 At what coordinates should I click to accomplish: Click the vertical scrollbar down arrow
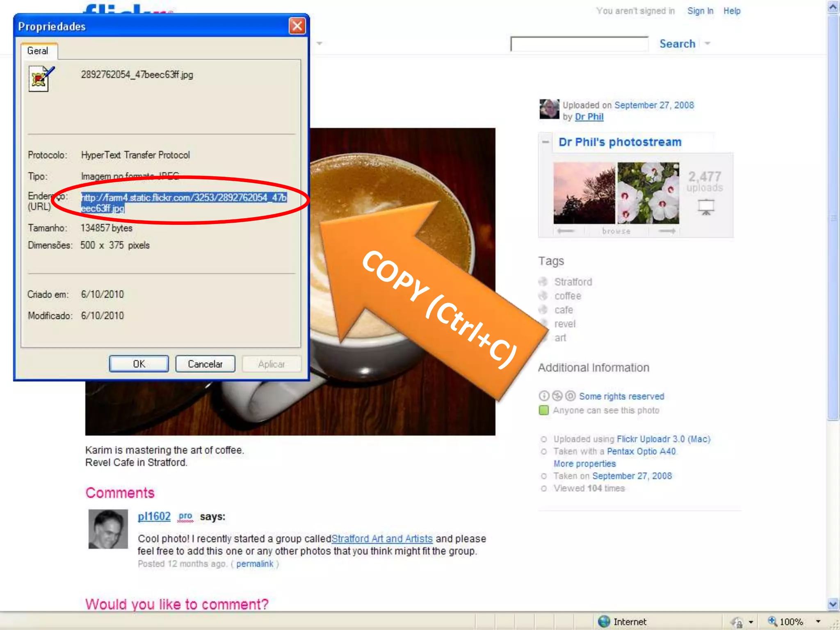coord(833,604)
